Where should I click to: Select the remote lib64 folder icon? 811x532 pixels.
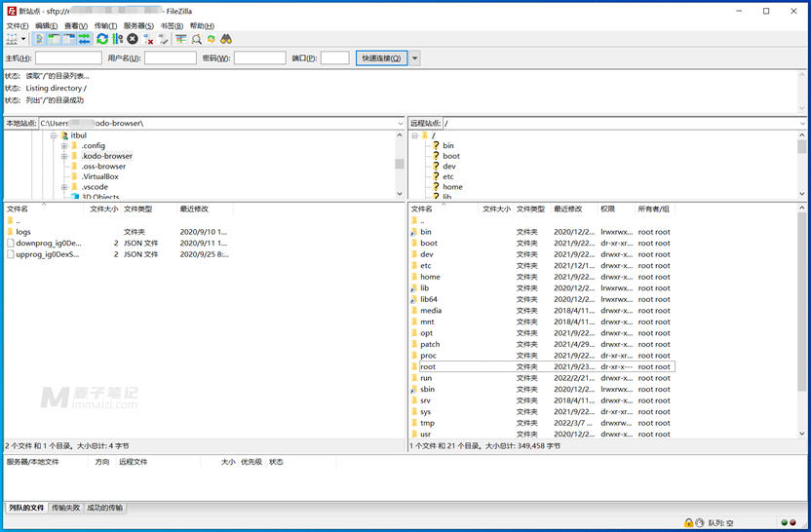pyautogui.click(x=413, y=299)
